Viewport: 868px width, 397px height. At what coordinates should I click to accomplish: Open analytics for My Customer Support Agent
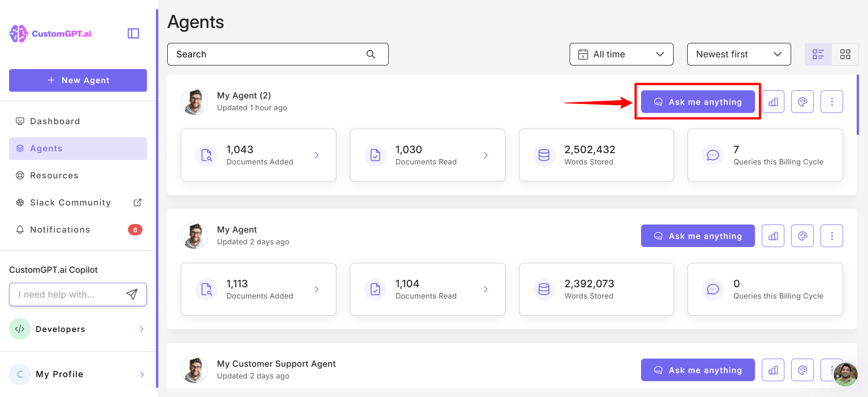coord(773,370)
